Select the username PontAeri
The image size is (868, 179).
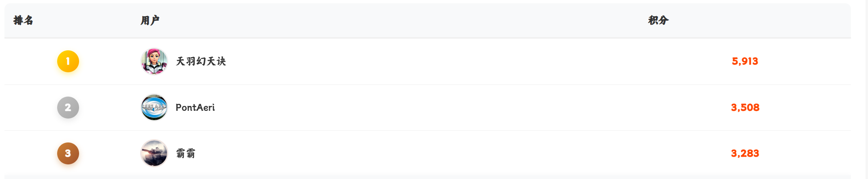(x=195, y=108)
